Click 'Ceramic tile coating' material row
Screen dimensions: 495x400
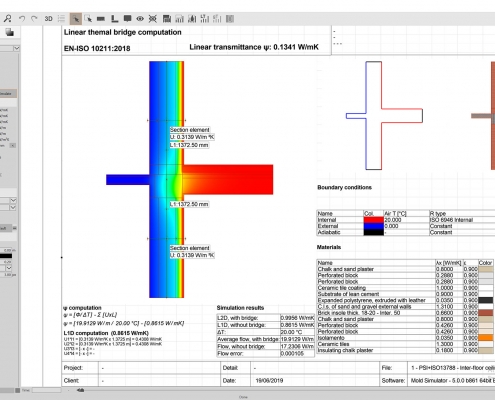pyautogui.click(x=405, y=288)
